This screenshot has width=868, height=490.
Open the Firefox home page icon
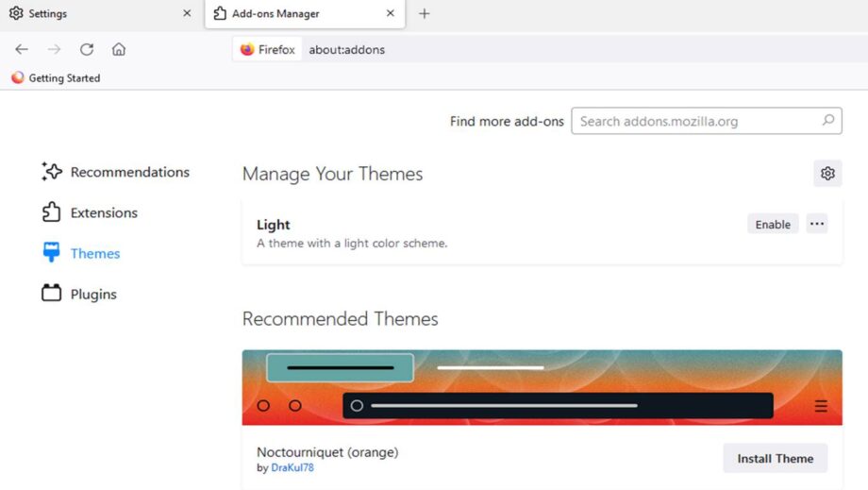pyautogui.click(x=119, y=49)
